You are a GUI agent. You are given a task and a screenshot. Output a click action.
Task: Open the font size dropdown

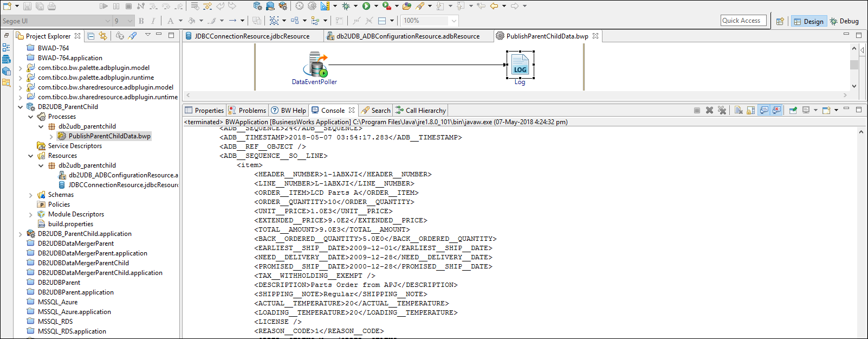(x=130, y=21)
